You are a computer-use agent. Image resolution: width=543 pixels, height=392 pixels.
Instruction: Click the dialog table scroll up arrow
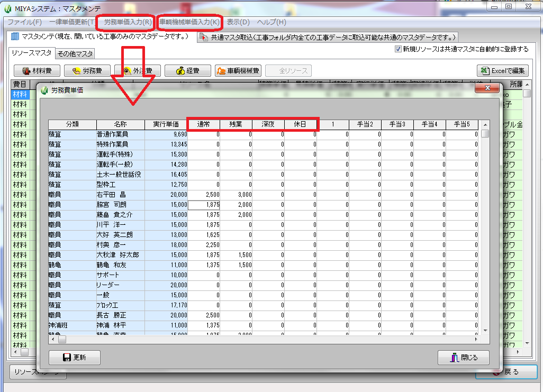(x=485, y=125)
